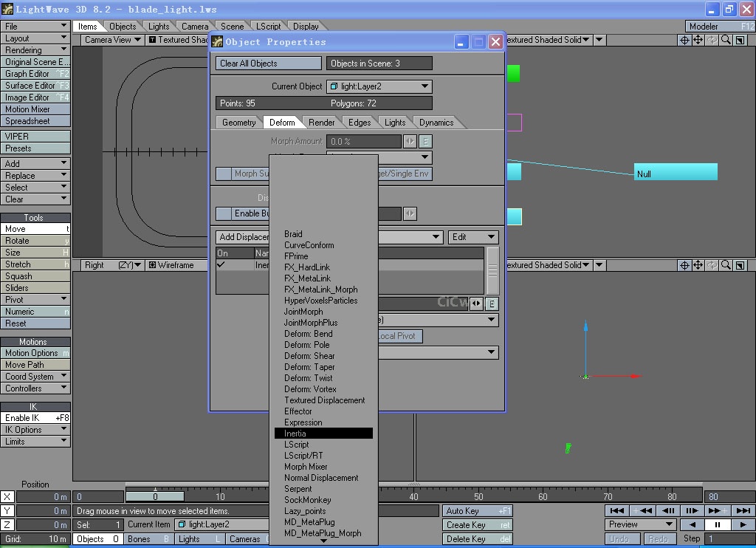
Task: Click the center-item icon in the lower-right viewport
Action: click(x=684, y=265)
